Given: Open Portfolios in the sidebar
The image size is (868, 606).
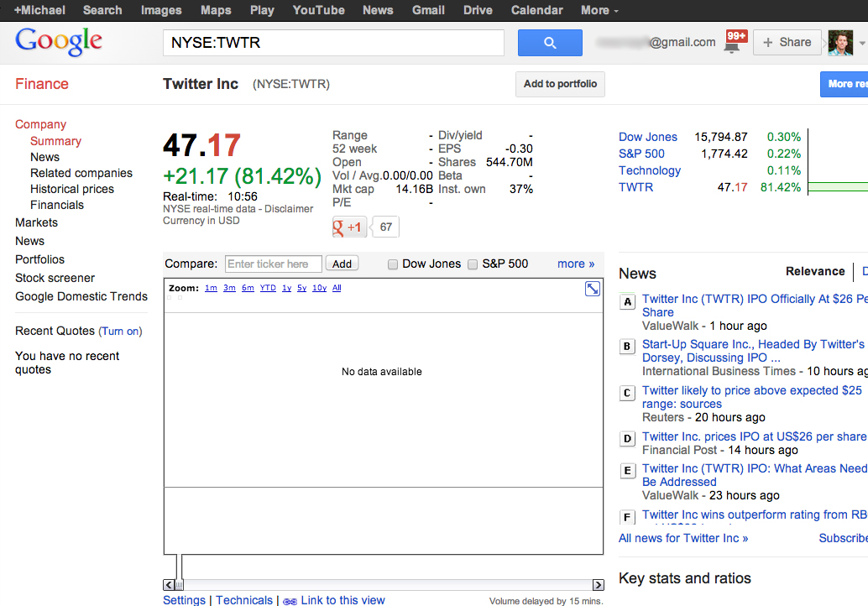Looking at the screenshot, I should click(39, 259).
